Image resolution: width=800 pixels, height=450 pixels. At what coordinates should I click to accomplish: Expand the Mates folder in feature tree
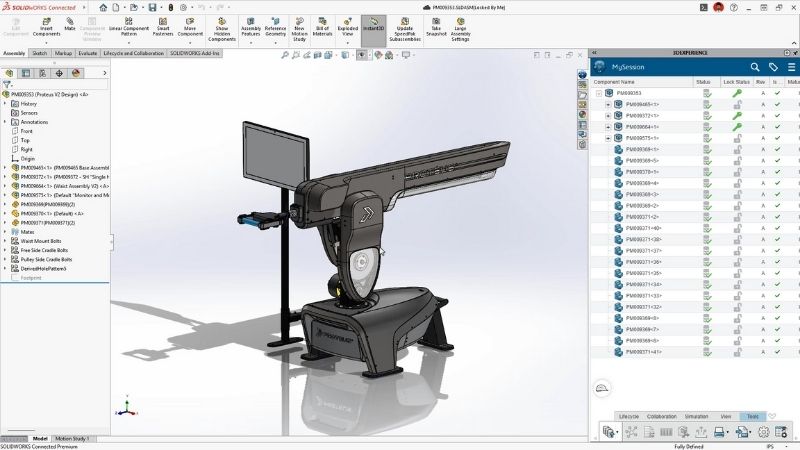point(5,231)
